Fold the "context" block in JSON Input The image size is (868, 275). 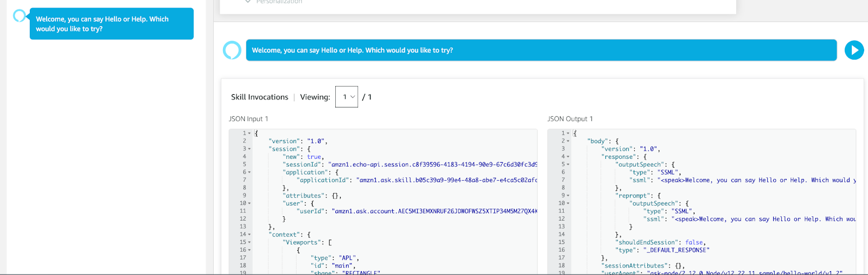[x=250, y=235]
